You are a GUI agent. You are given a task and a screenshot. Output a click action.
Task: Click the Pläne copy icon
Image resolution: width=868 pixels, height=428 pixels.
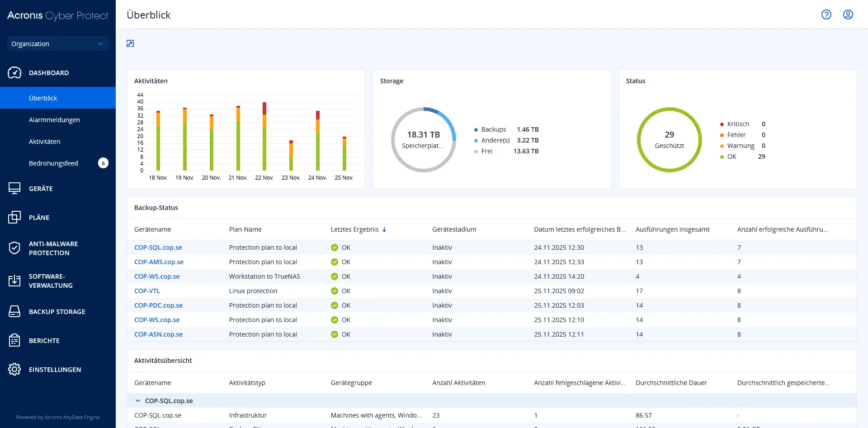(x=14, y=217)
